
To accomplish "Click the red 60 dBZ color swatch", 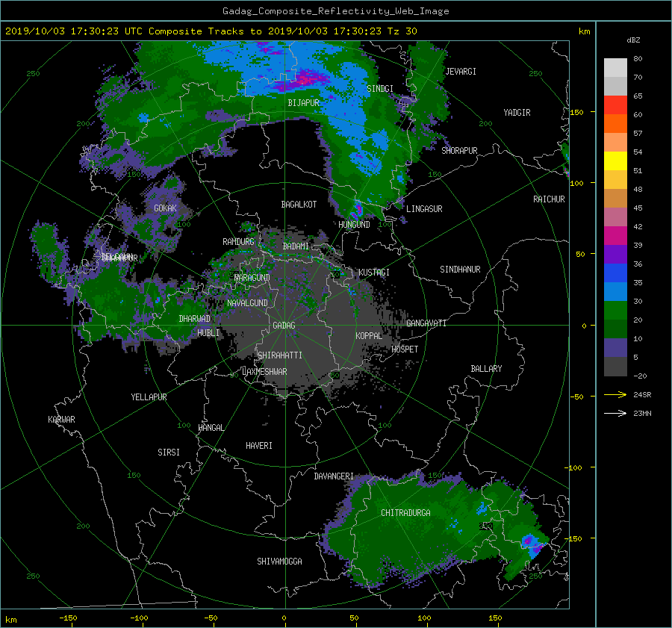I will click(615, 105).
